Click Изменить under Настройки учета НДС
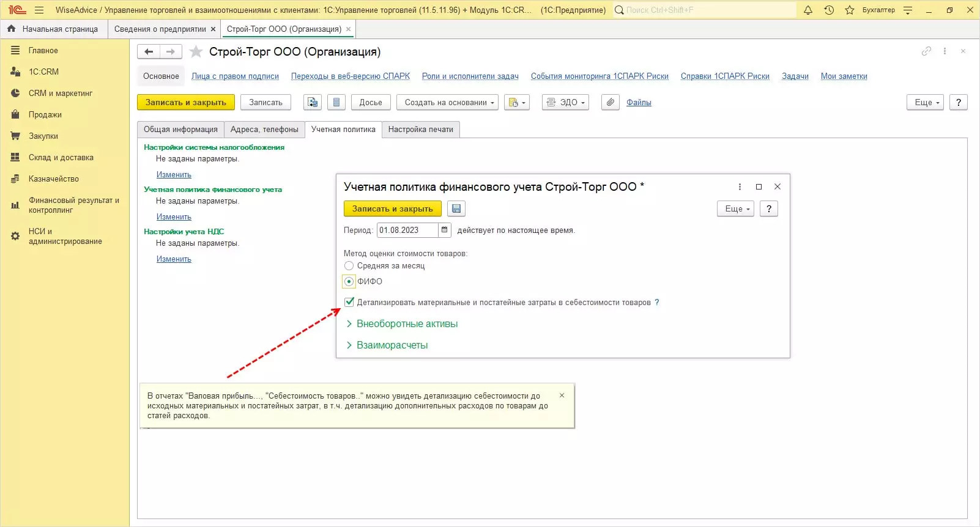This screenshot has width=980, height=527. pyautogui.click(x=174, y=259)
